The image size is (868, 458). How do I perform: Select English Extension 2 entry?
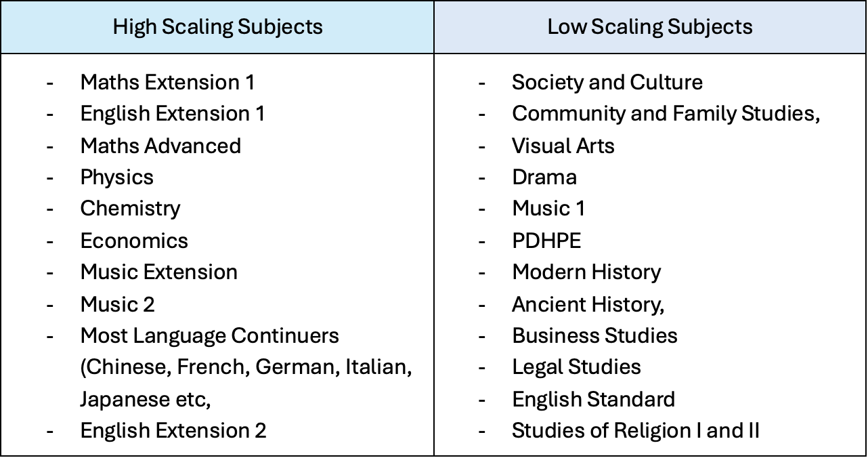point(173,431)
